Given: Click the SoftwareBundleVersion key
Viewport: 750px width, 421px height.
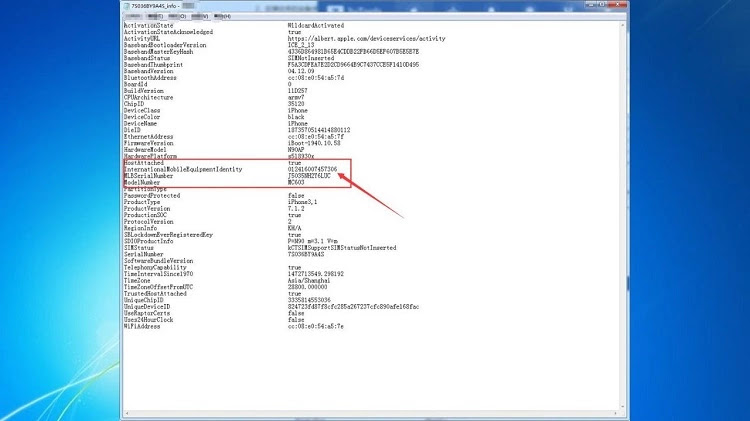Looking at the screenshot, I should pos(158,261).
